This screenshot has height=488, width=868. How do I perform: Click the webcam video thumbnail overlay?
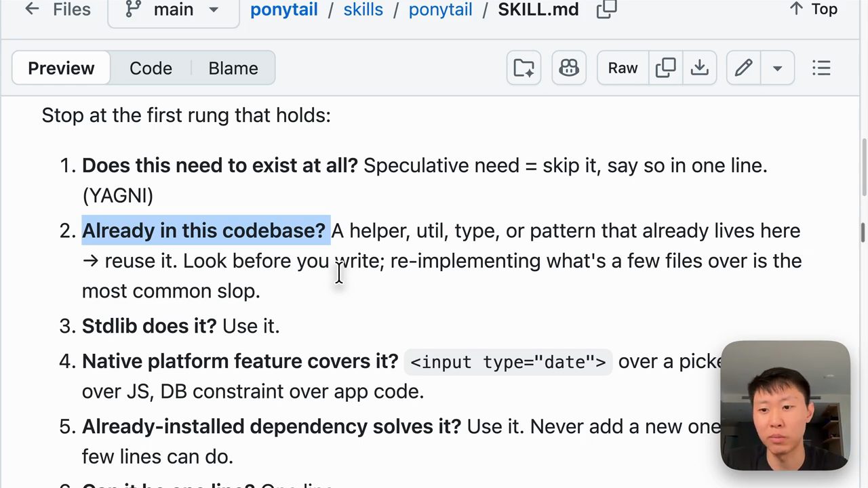pyautogui.click(x=785, y=405)
